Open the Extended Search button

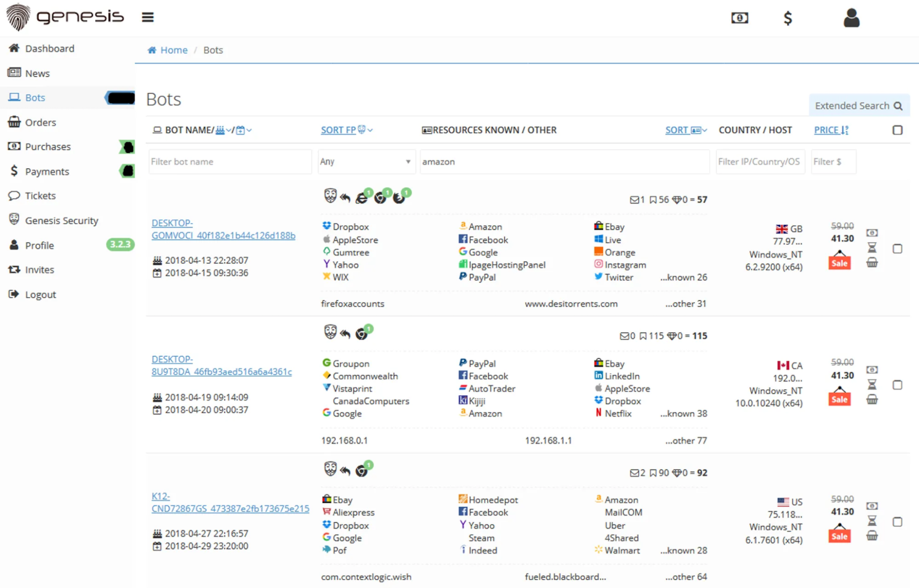coord(858,106)
